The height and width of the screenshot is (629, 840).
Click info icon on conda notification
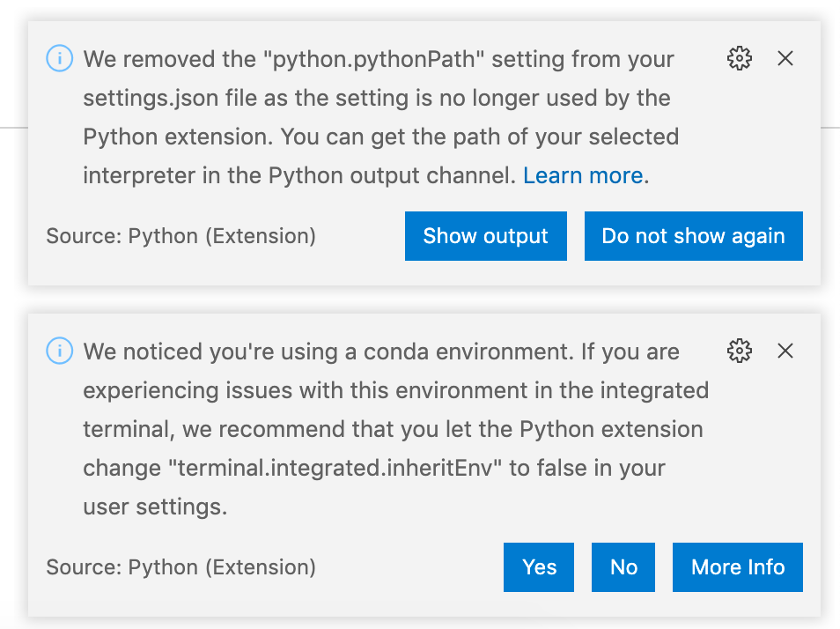59,351
